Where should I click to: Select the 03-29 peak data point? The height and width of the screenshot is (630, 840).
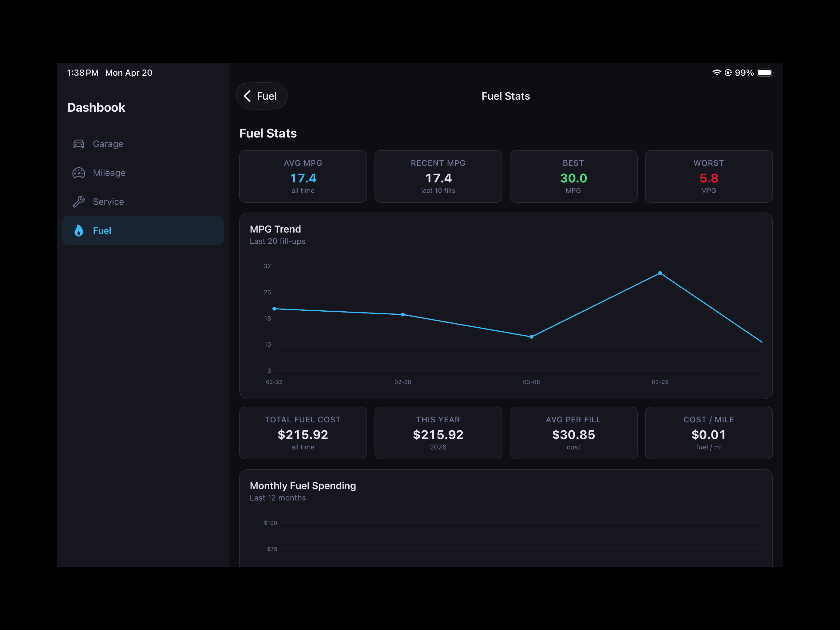[660, 273]
